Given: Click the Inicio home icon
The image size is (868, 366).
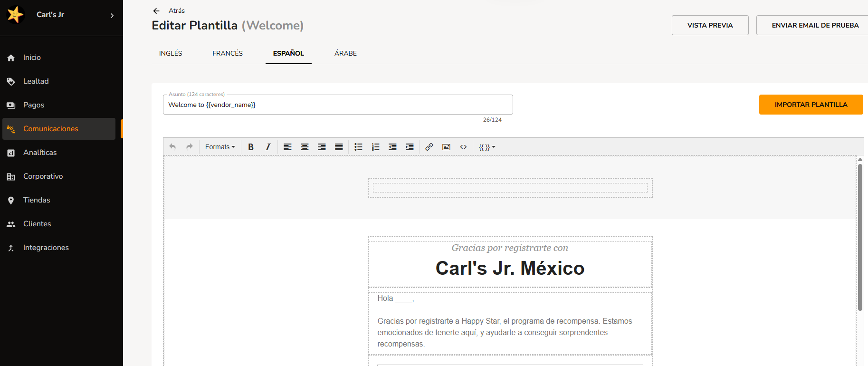Looking at the screenshot, I should tap(11, 58).
